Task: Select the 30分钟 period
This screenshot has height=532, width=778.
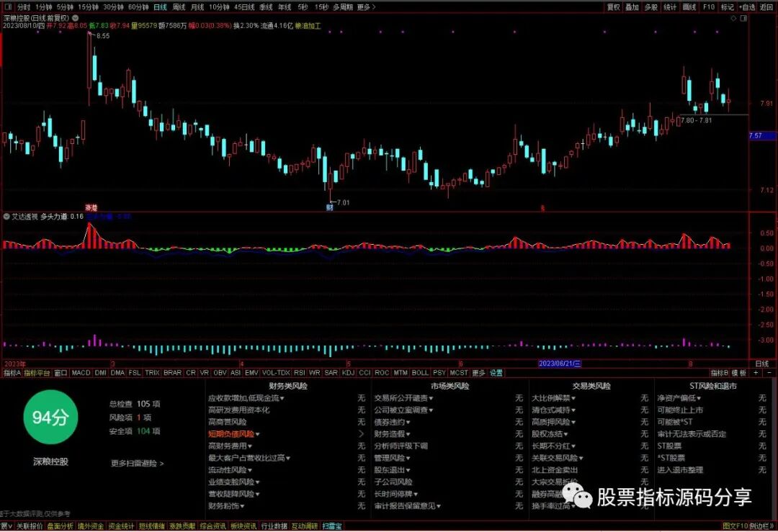Action: (113, 7)
